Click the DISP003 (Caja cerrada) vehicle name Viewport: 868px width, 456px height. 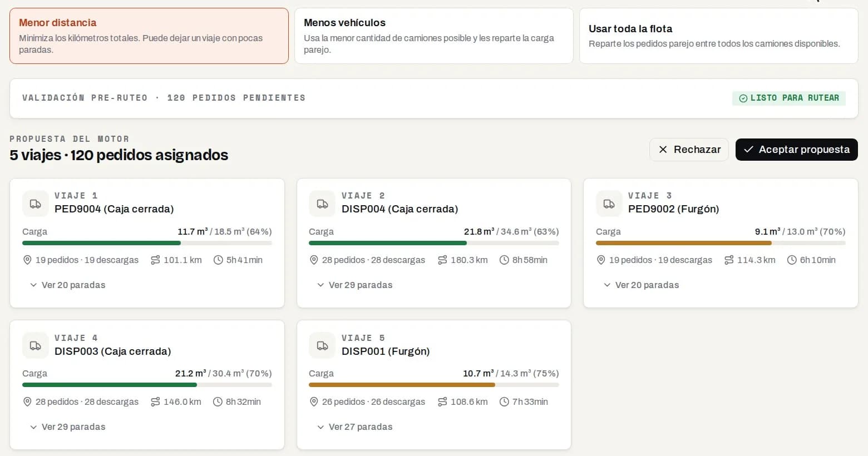point(113,351)
